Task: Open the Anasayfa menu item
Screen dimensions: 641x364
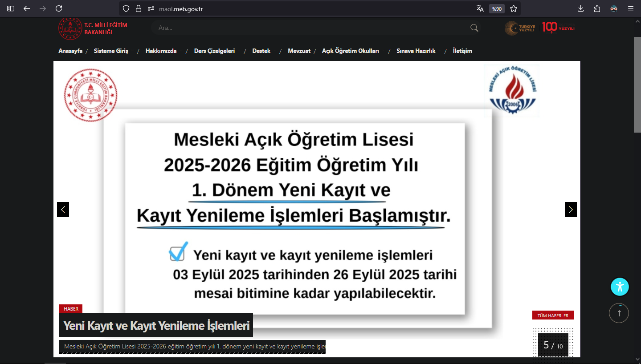Action: [70, 51]
